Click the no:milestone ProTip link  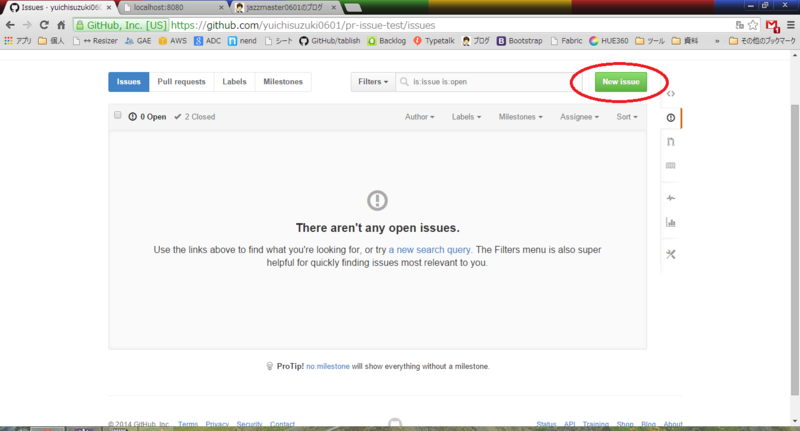coord(328,366)
